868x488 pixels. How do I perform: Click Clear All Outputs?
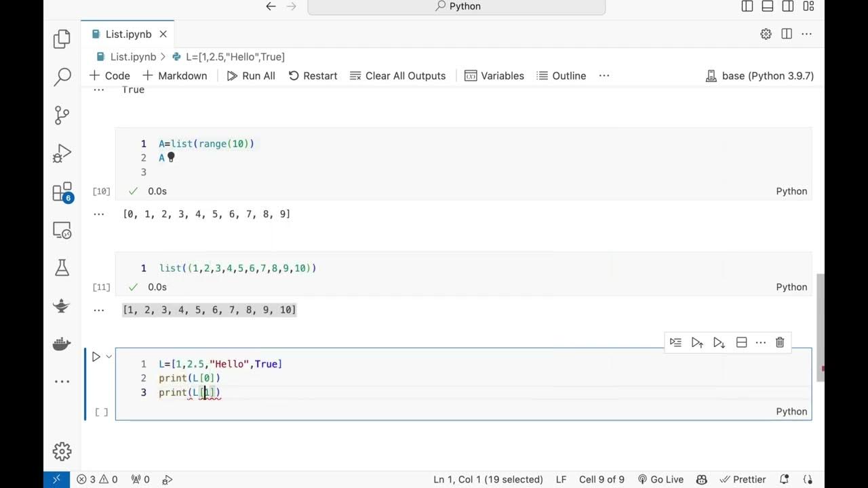coord(397,76)
